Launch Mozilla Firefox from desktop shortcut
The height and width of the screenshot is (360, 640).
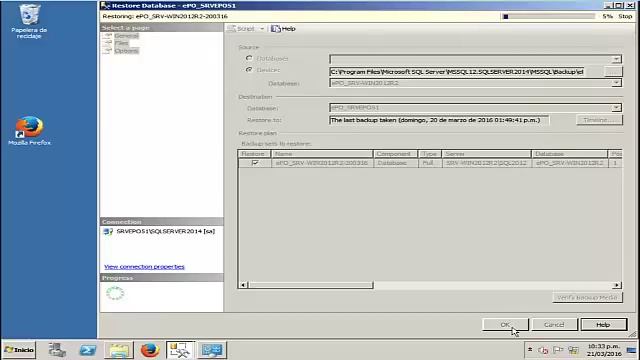point(29,131)
